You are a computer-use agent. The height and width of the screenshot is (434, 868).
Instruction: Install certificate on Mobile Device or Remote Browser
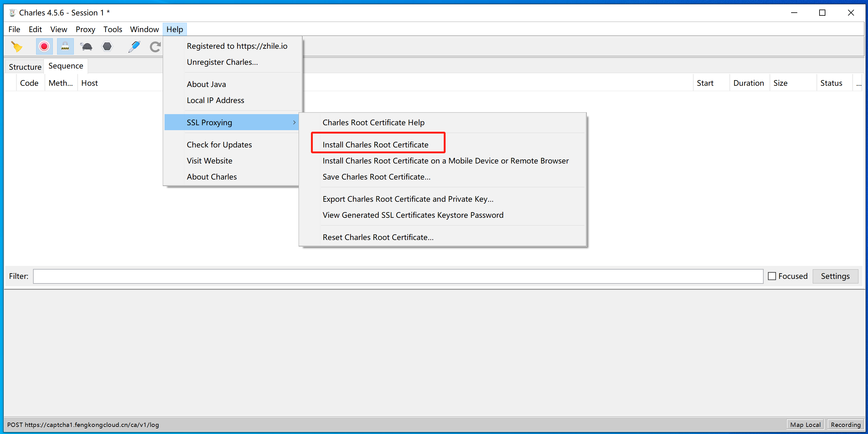coord(446,161)
